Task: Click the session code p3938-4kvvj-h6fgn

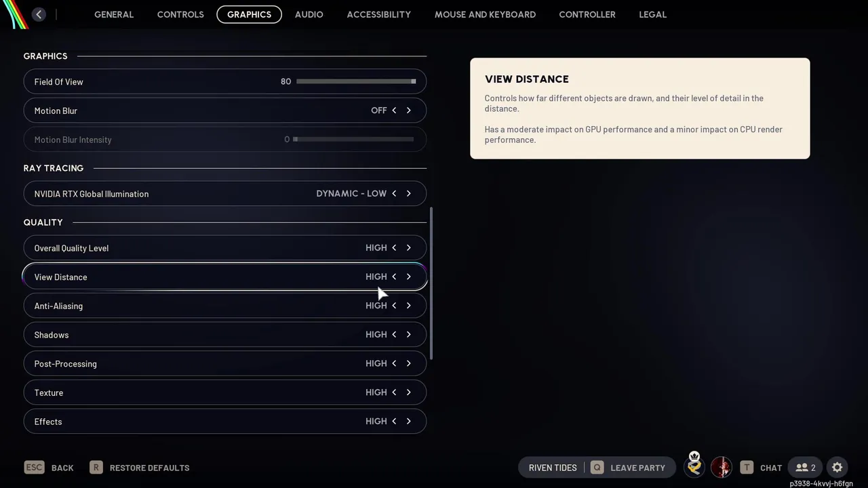Action: pyautogui.click(x=821, y=483)
